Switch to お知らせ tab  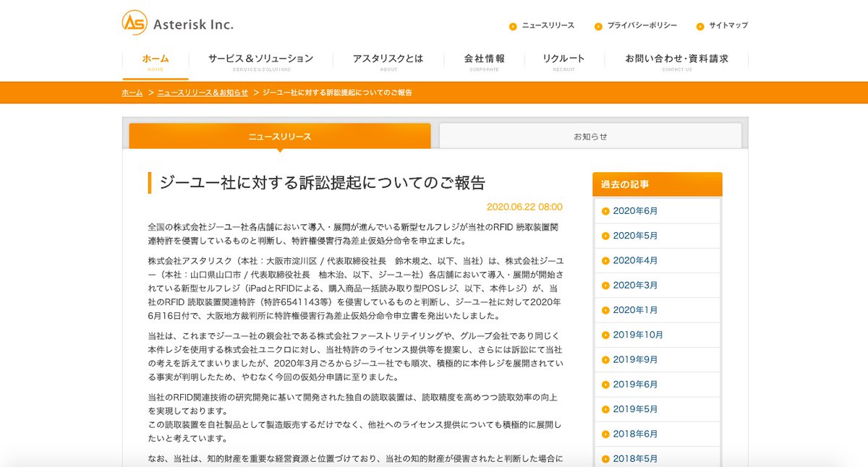(x=590, y=136)
